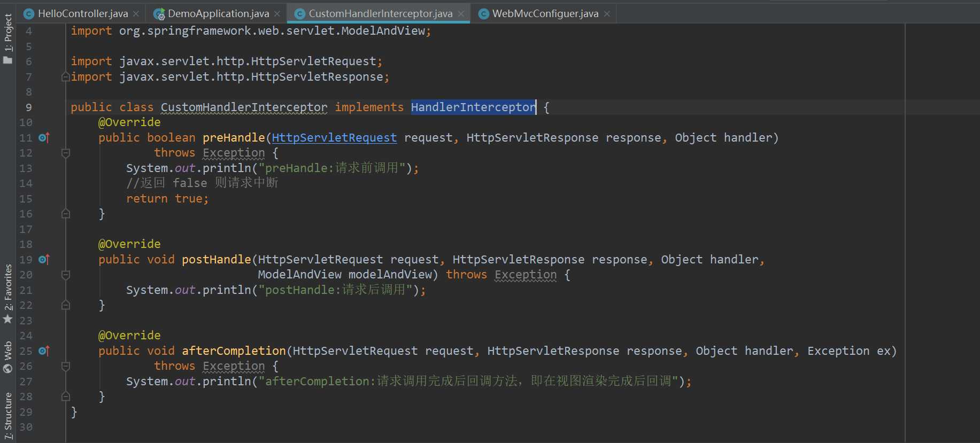Click the postHandle override gutter icon
Viewport: 980px width, 443px height.
[44, 260]
